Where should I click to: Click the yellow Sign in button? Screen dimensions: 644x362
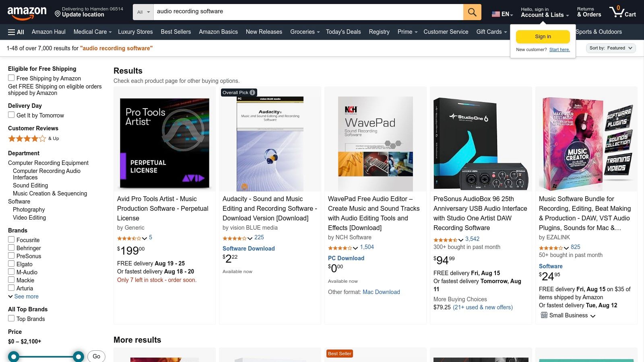coord(543,37)
